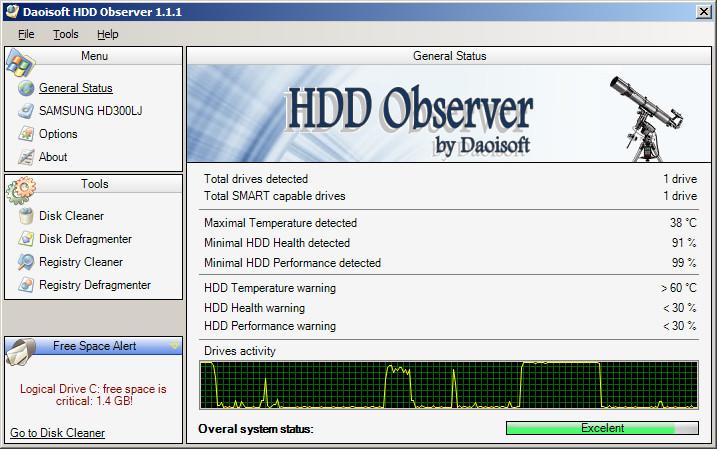
Task: Click Total SMART capable drives label
Action: (x=274, y=196)
